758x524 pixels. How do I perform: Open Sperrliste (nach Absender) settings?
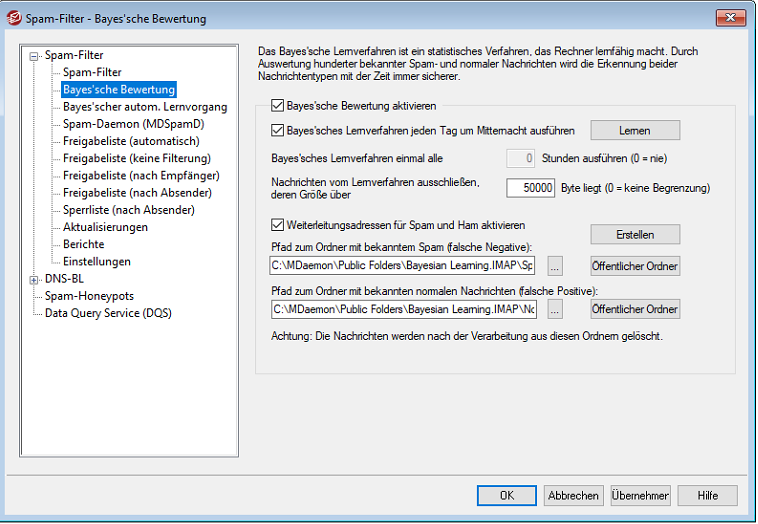point(128,210)
